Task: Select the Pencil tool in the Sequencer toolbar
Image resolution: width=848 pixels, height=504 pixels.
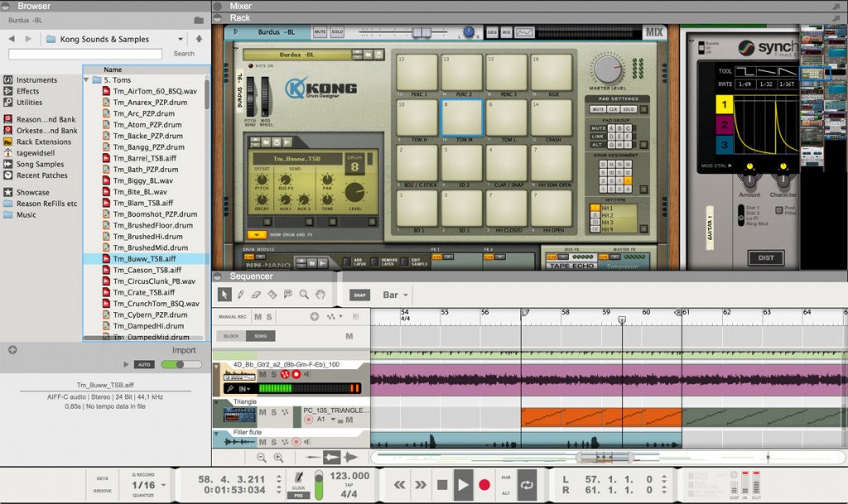Action: (241, 295)
